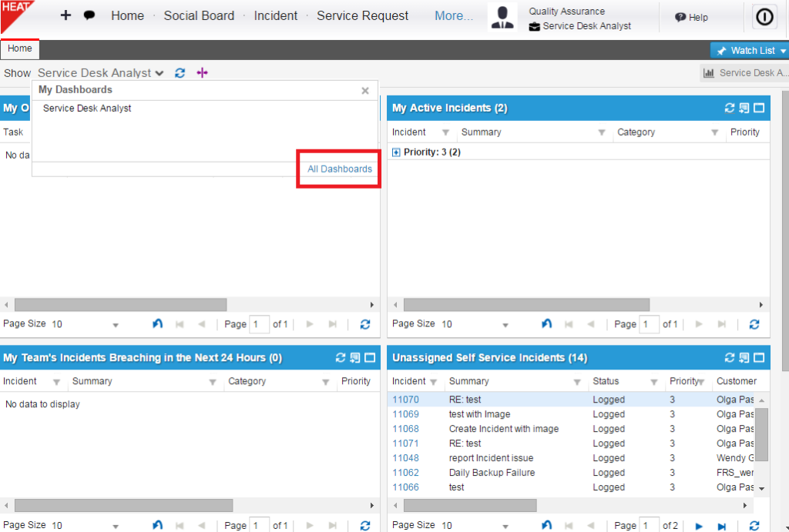Screen dimensions: 789x532
Task: Open Page Size dropdown in My Active Incidents
Action: [x=505, y=325]
